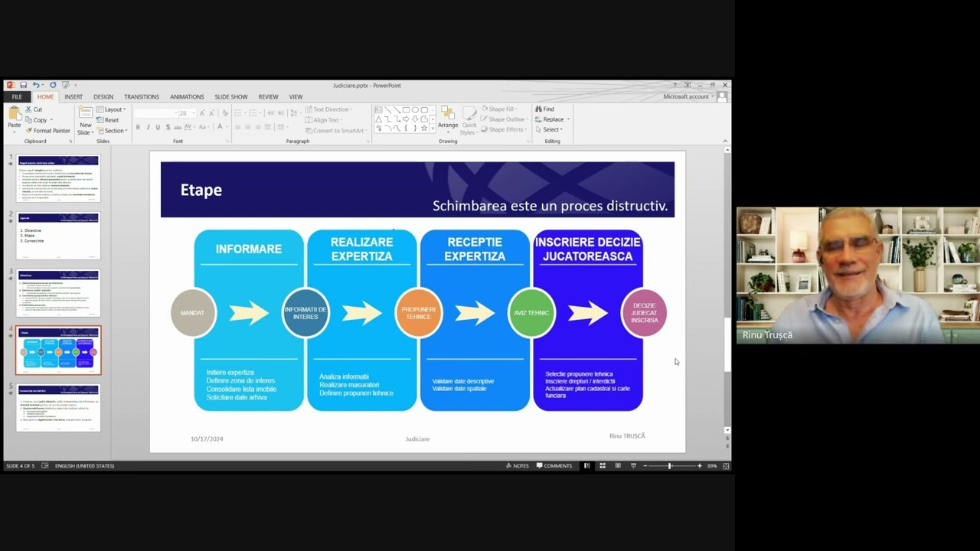This screenshot has height=551, width=980.
Task: Click the Cut scissors command
Action: pos(33,109)
